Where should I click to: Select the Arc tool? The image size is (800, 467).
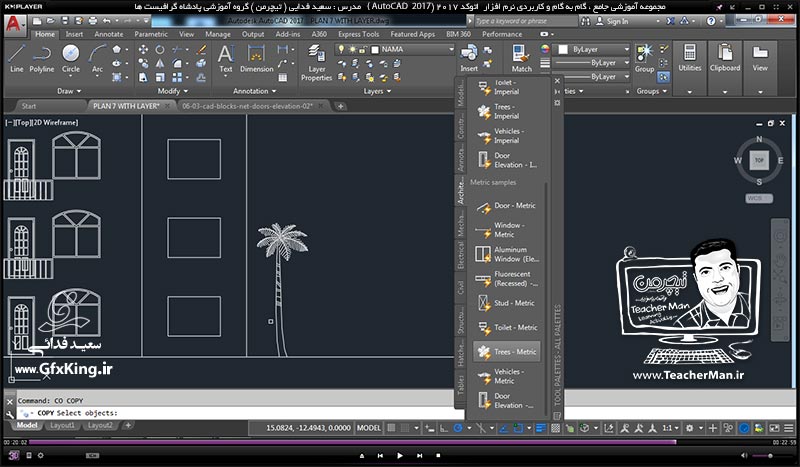click(x=97, y=59)
